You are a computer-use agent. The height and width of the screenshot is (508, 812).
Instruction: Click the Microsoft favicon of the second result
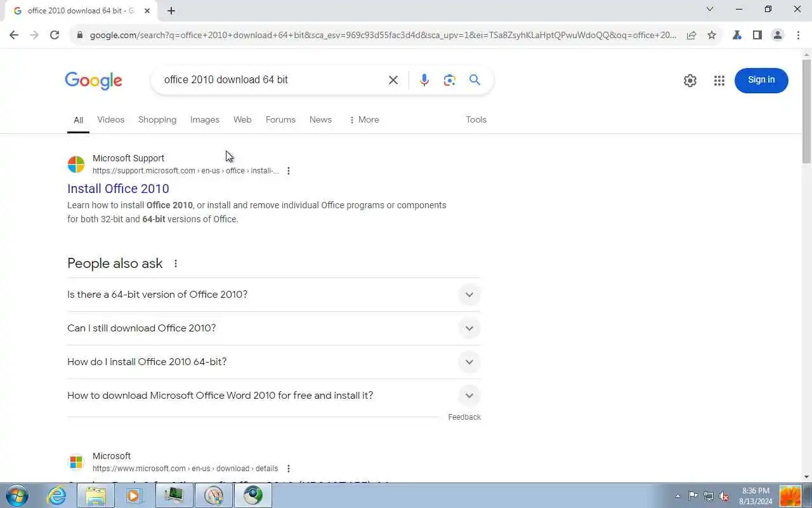(x=76, y=462)
